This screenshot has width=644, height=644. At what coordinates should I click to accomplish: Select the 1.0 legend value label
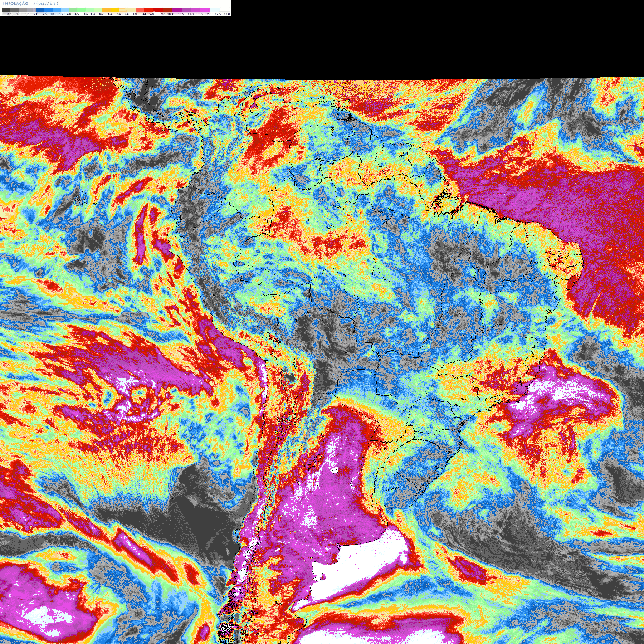[x=18, y=14]
